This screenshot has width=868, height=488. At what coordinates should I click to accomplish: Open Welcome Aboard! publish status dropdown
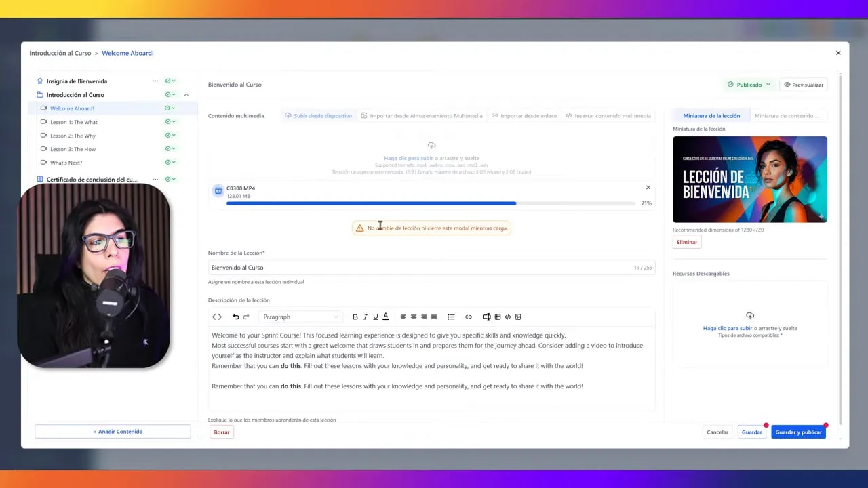click(x=170, y=108)
